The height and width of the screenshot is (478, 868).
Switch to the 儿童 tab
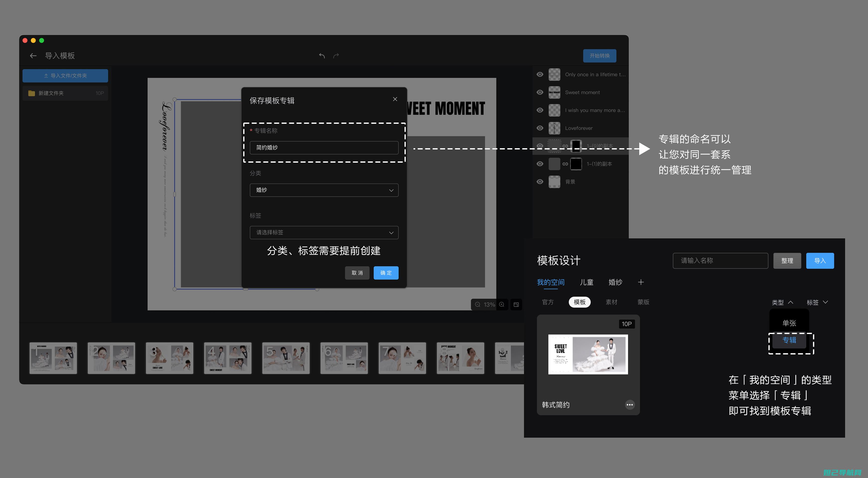[x=586, y=282]
